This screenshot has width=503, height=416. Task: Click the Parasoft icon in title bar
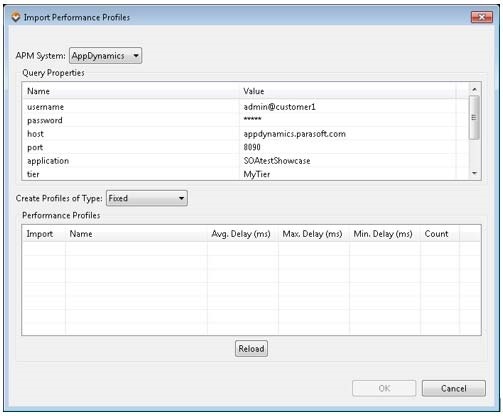point(16,17)
